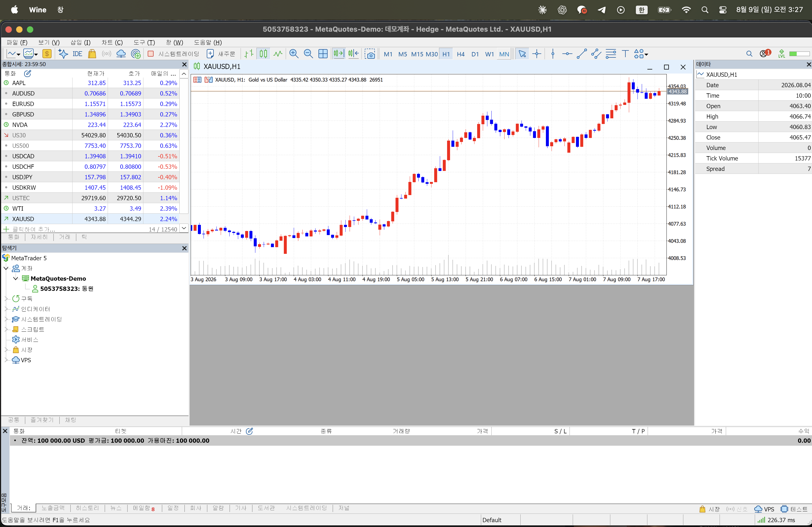Zoom in on the chart
The image size is (812, 527).
click(x=294, y=53)
